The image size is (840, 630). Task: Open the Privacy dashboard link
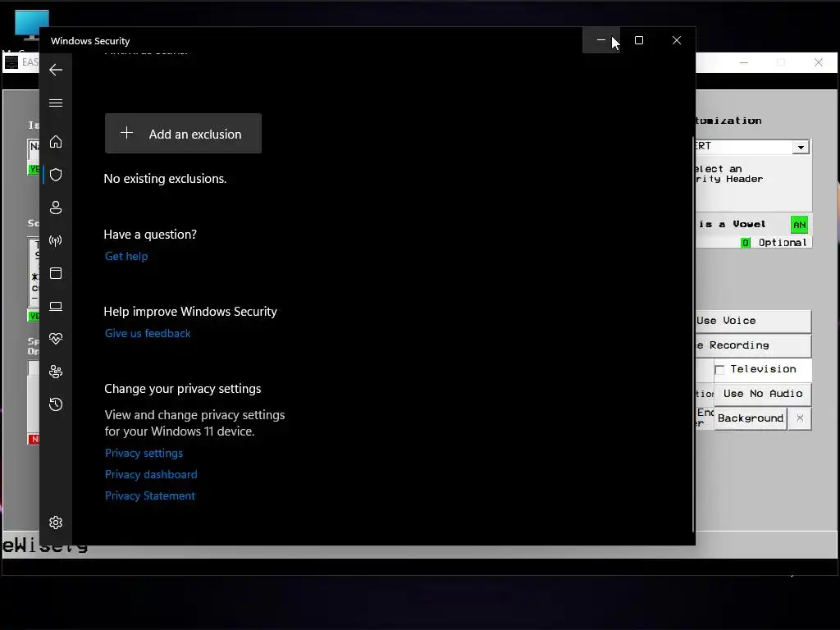pos(151,475)
